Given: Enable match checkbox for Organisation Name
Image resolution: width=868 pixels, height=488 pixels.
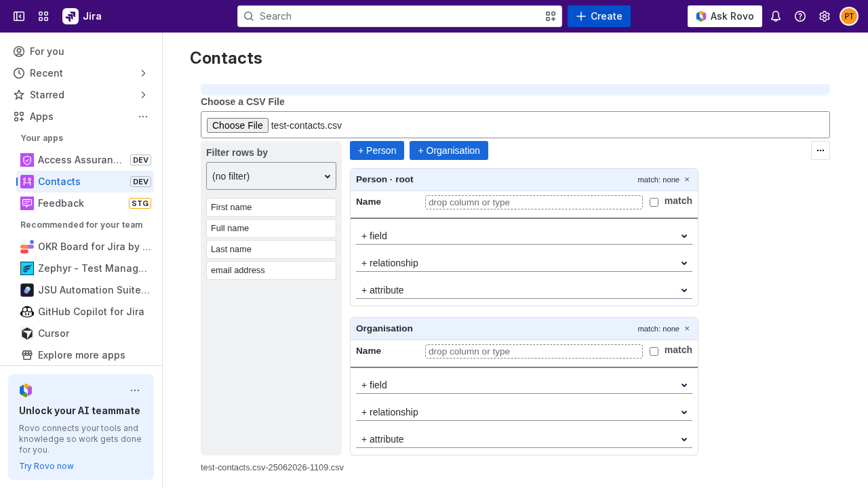Looking at the screenshot, I should 654,351.
